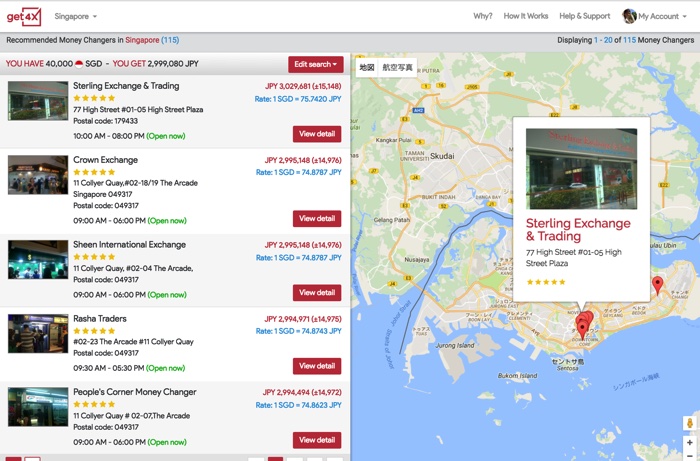Click address 11 Collyer Quay, #02-04 The Arcade
This screenshot has width=700, height=461.
pyautogui.click(x=133, y=268)
